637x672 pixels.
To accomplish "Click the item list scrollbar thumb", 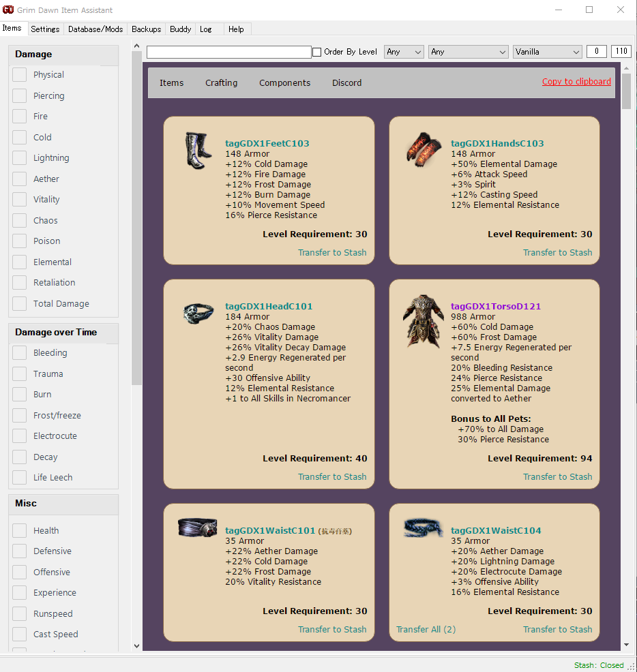I will pyautogui.click(x=626, y=91).
